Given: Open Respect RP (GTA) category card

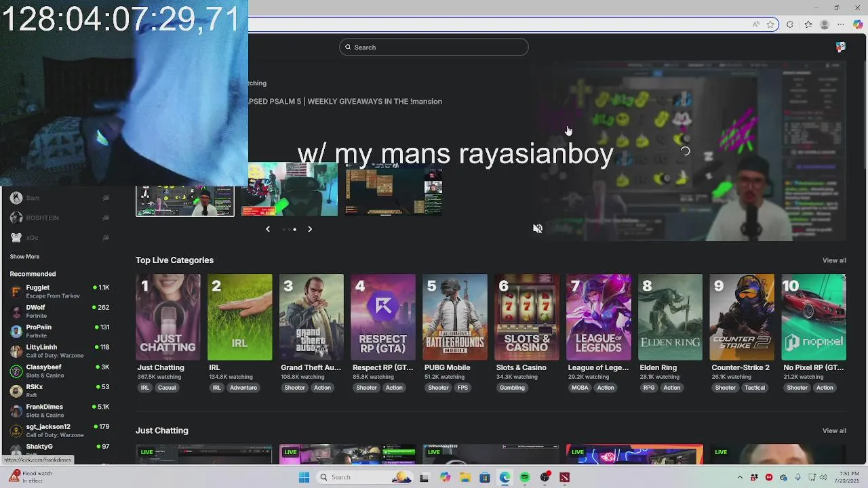Looking at the screenshot, I should click(x=383, y=317).
